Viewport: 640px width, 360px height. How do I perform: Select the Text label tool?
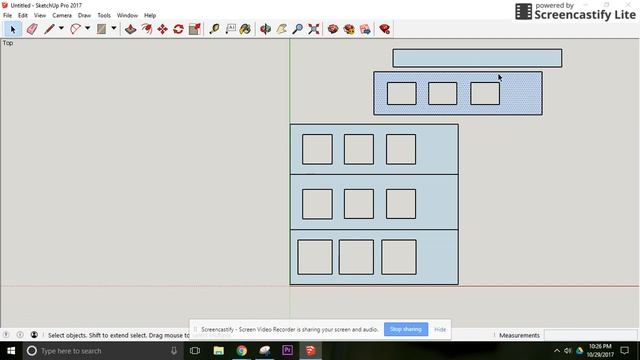[x=231, y=29]
